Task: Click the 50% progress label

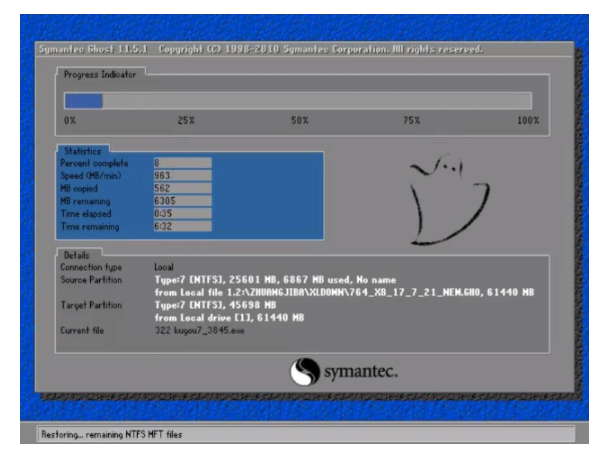Action: (299, 120)
